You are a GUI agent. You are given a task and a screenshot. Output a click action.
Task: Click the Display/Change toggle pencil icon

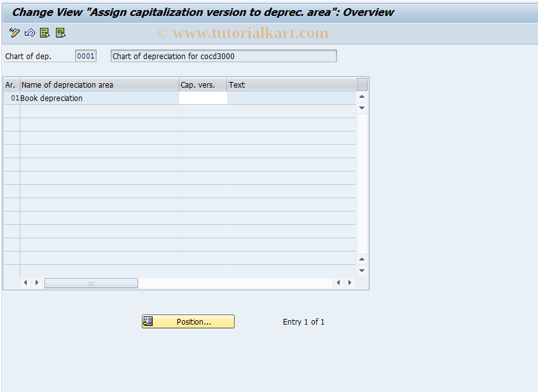[x=15, y=33]
